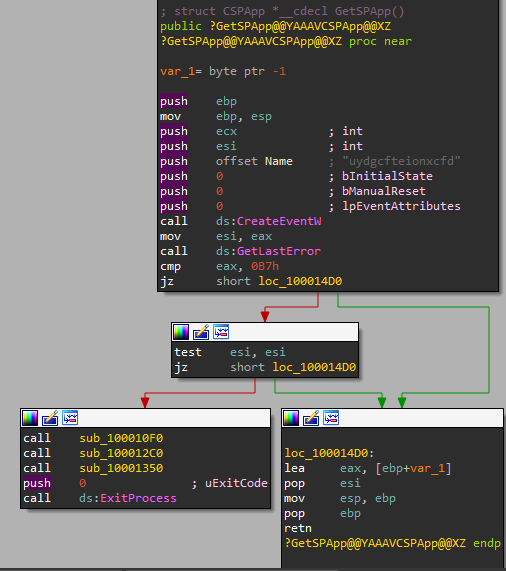The height and width of the screenshot is (571, 506).
Task: Click 'lea eax, [ebp+var_1]' instruction
Action: 368,468
